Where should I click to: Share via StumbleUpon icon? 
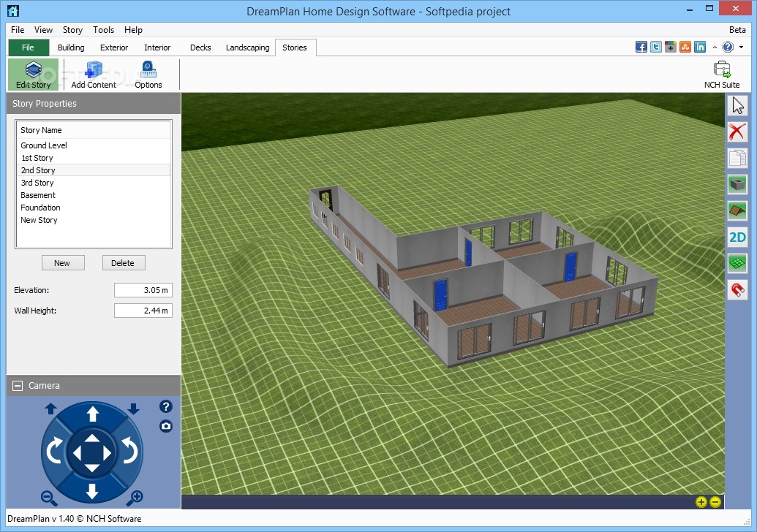point(685,47)
